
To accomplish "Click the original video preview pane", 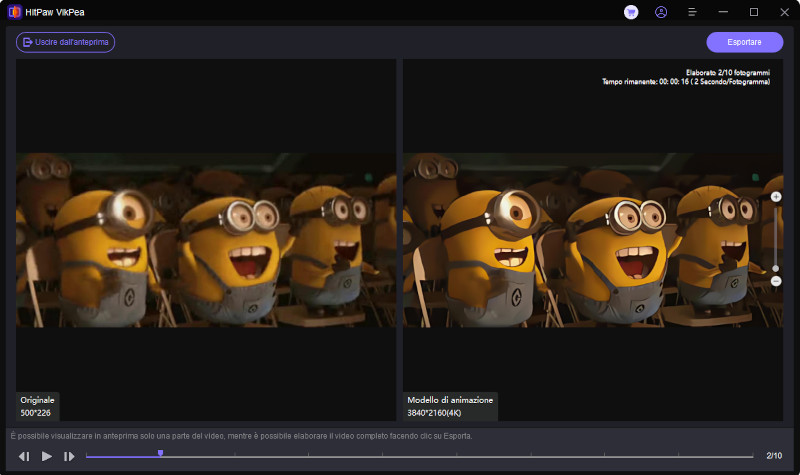I will 206,240.
